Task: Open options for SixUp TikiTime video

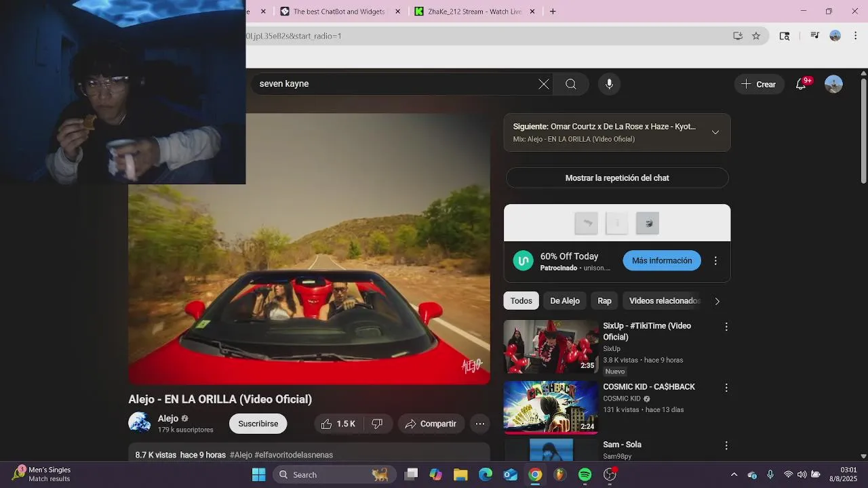Action: tap(726, 327)
